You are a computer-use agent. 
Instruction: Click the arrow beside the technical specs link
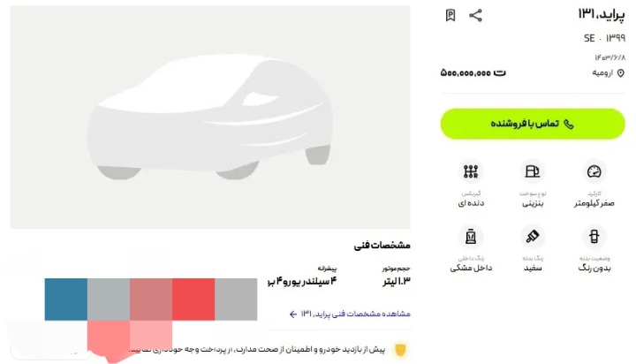(x=293, y=314)
